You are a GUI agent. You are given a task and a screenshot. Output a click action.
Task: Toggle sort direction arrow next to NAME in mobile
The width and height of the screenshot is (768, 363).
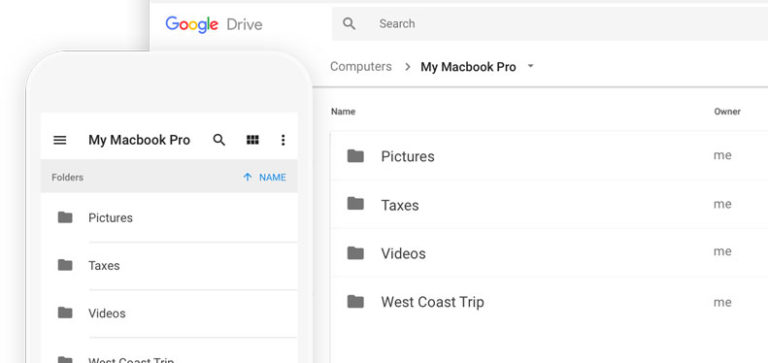click(x=248, y=177)
